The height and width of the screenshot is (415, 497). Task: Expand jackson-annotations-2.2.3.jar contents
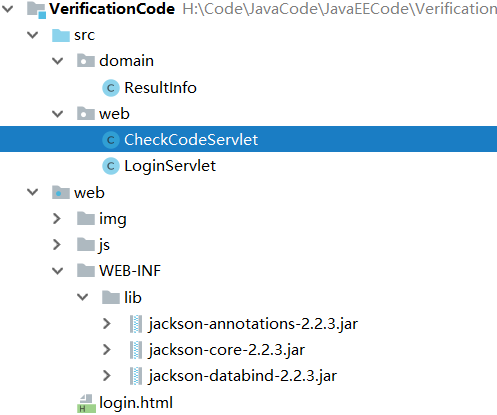[107, 323]
